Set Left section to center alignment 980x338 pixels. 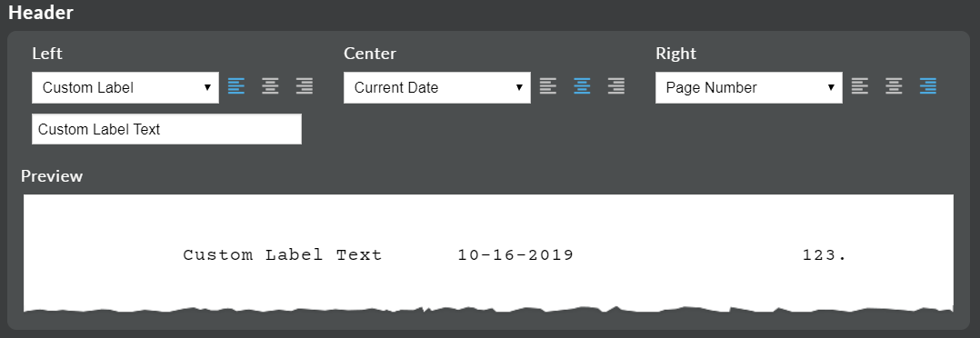(270, 86)
